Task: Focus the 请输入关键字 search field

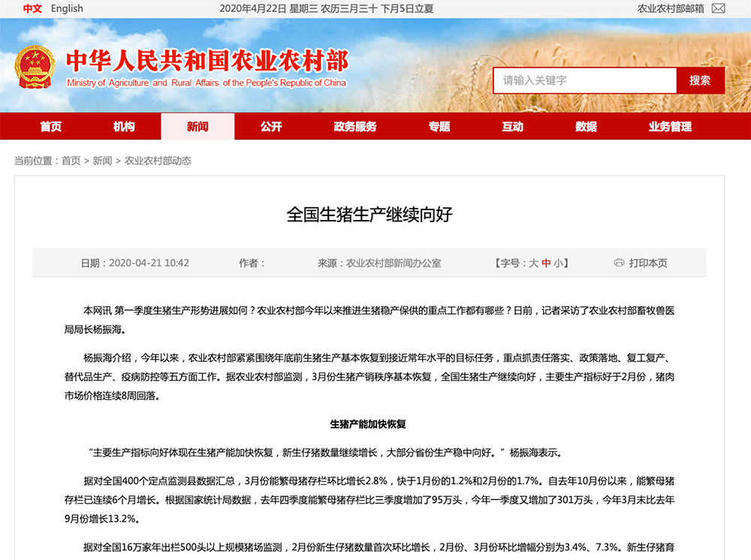Action: [x=585, y=80]
